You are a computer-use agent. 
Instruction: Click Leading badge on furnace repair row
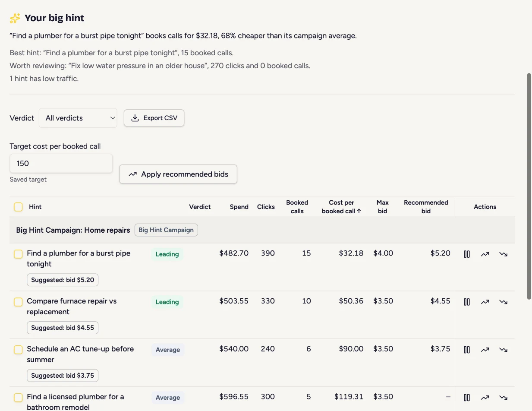coord(167,302)
